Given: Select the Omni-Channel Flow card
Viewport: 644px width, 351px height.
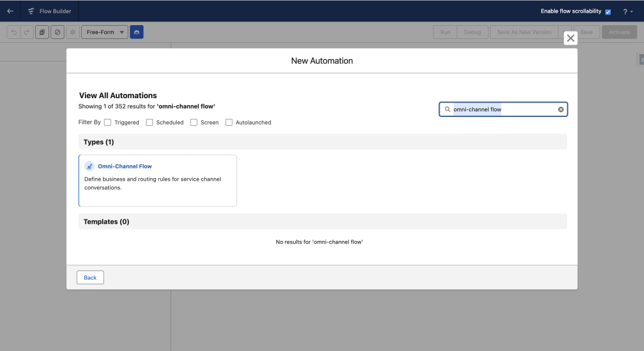Looking at the screenshot, I should [x=157, y=189].
